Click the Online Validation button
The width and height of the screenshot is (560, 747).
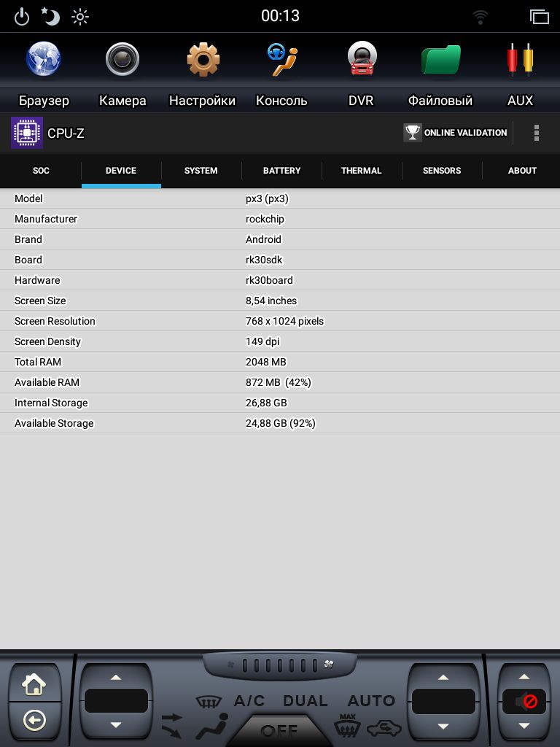coord(456,133)
